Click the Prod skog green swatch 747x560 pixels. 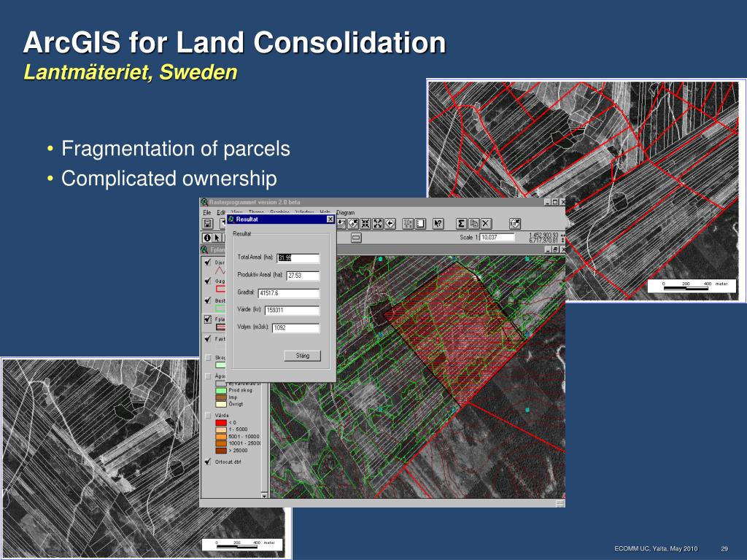pos(221,391)
